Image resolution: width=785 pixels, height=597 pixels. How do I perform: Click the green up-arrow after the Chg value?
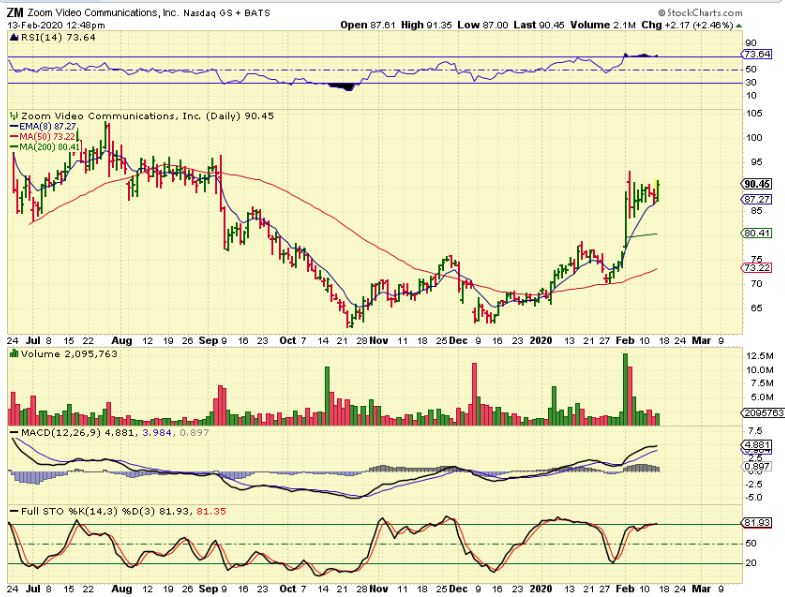(x=739, y=25)
